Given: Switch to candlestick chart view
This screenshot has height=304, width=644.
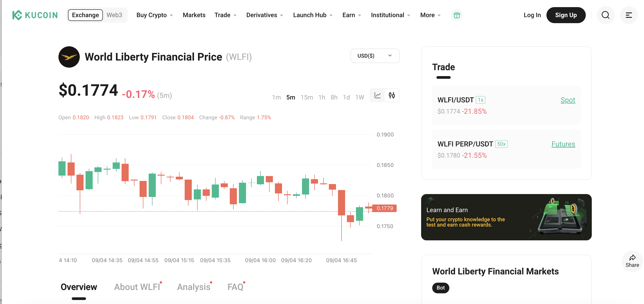Looking at the screenshot, I should click(392, 95).
